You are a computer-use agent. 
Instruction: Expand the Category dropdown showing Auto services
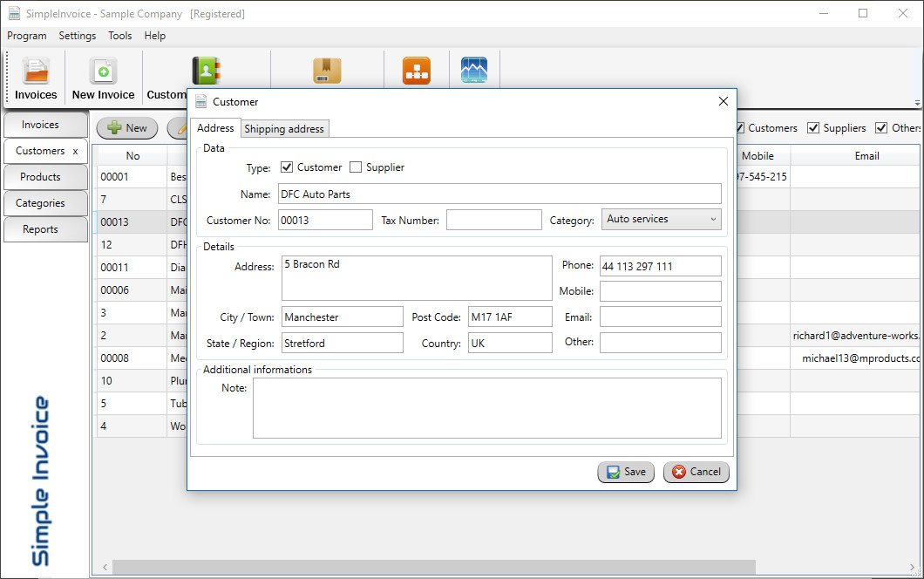662,220
